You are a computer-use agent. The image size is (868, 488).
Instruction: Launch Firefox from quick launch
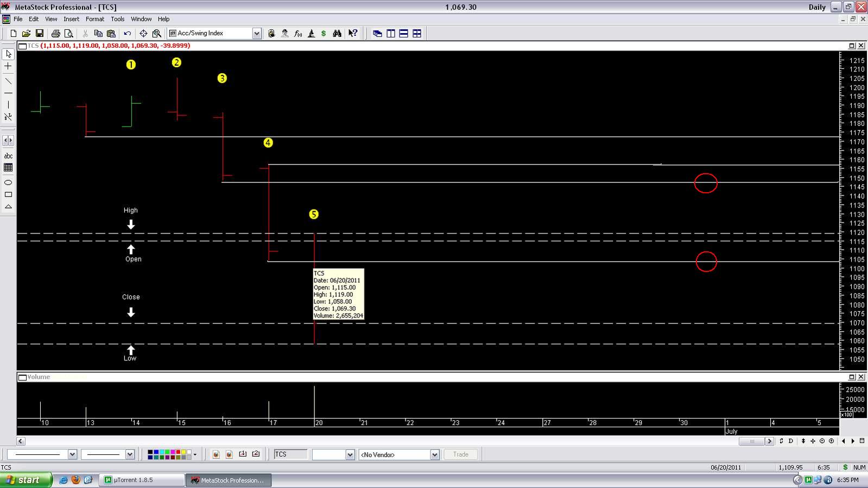pos(75,480)
